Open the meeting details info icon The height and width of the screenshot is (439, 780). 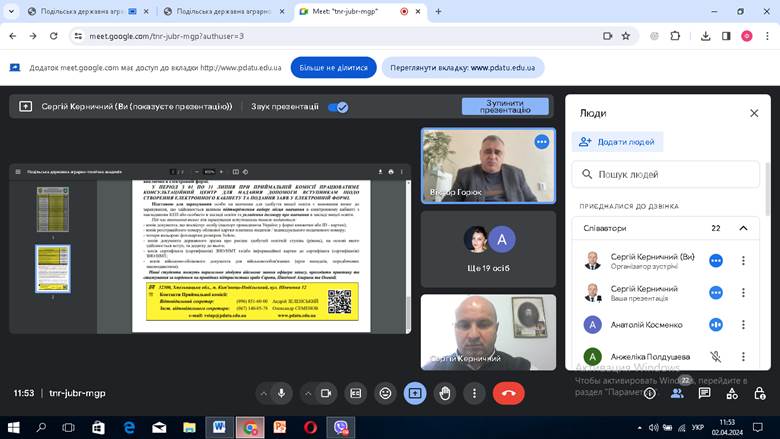pyautogui.click(x=648, y=393)
